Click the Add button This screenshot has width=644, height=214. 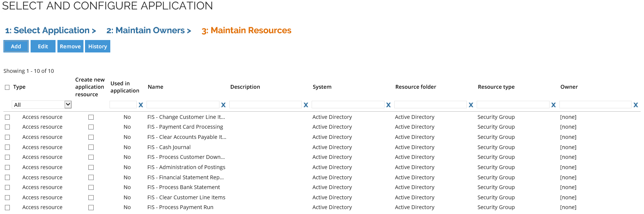(16, 46)
